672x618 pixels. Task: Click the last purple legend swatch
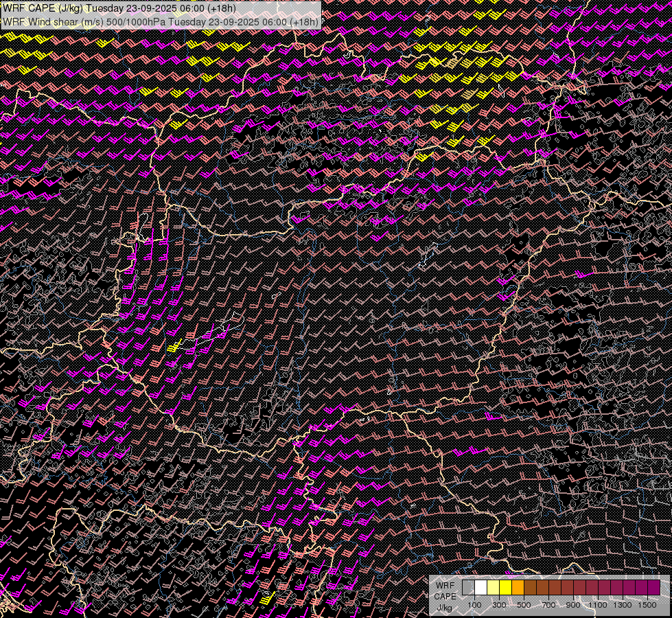pos(653,588)
